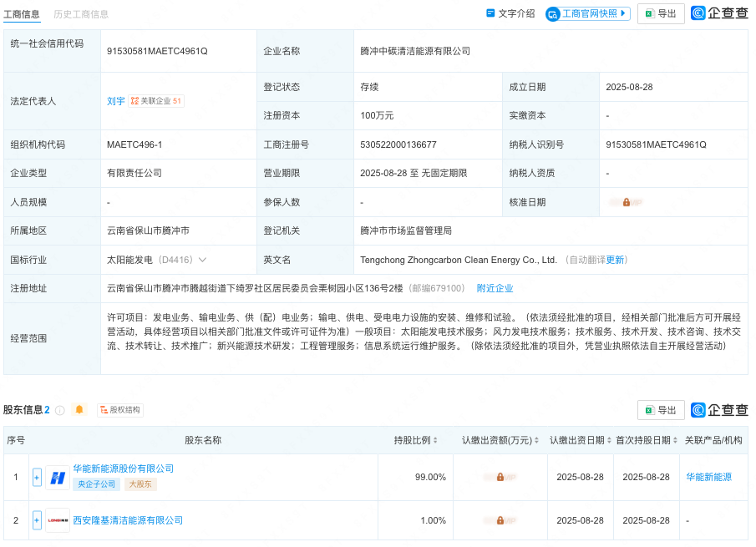Select the 工商信息 tab
Viewport: 756px width, 547px height.
click(24, 14)
